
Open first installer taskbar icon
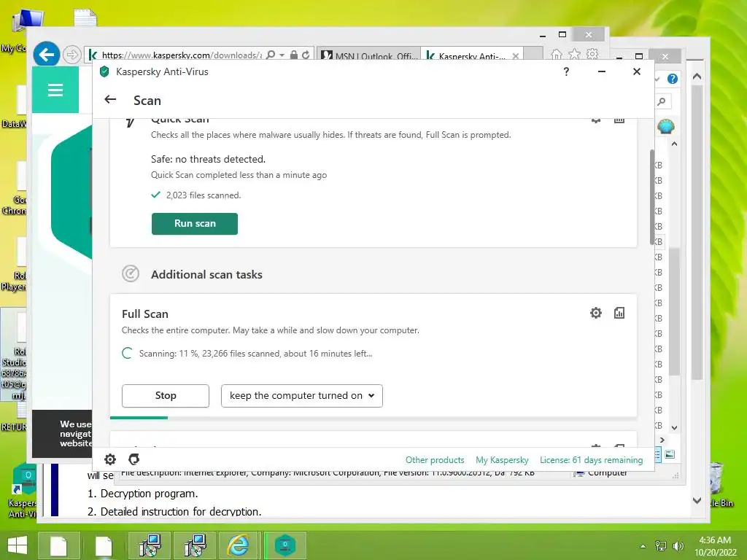[x=150, y=545]
